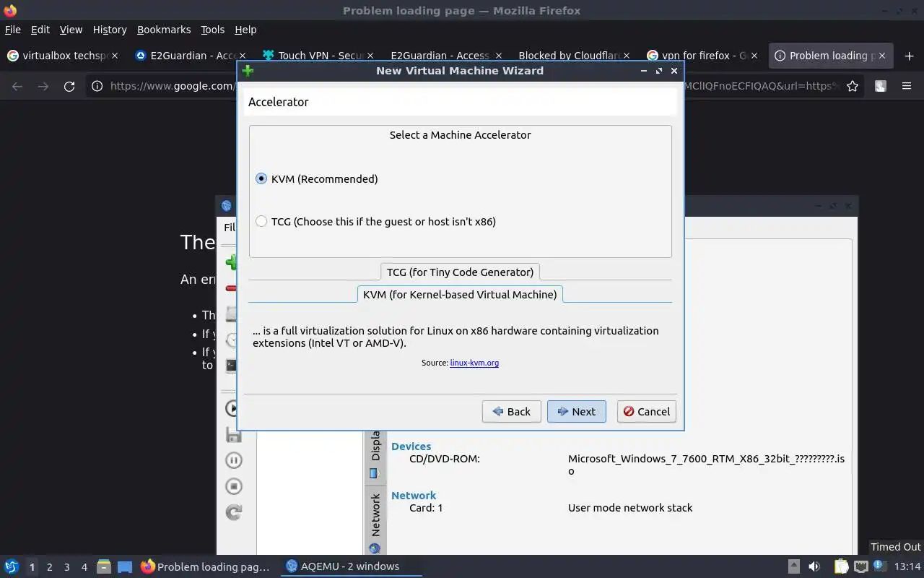Viewport: 924px width, 578px height.
Task: Click 'User mode network stack' text
Action: 630,508
